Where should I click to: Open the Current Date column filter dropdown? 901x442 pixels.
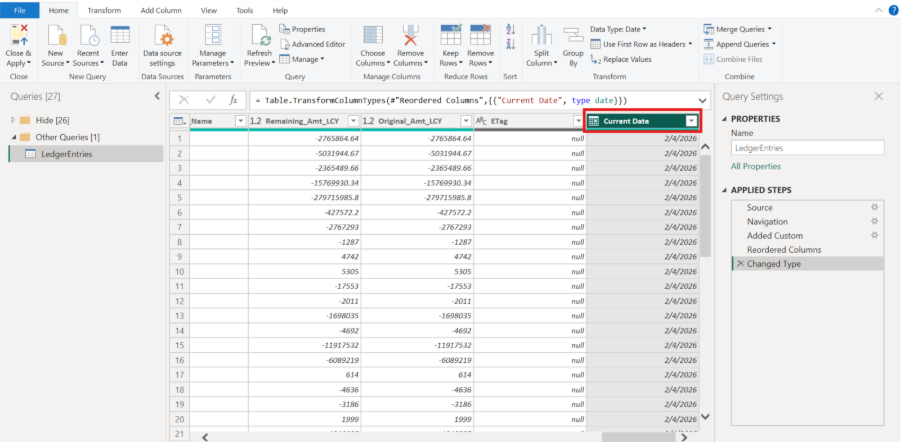point(690,121)
